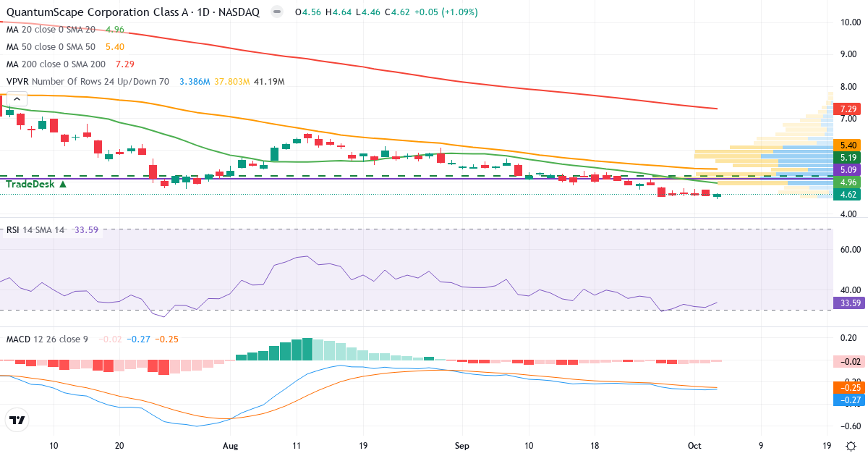The image size is (868, 456).
Task: Click the 10.00 price axis tick
Action: [849, 22]
